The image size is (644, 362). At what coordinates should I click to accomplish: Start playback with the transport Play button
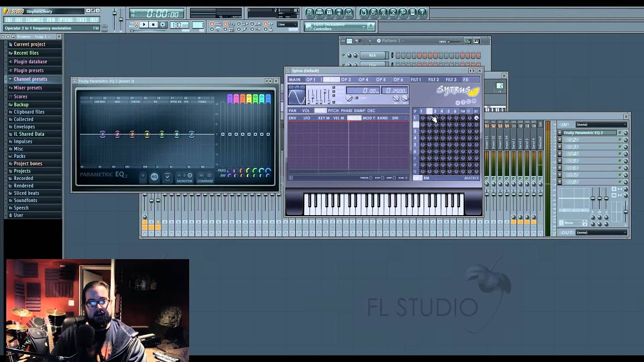[x=144, y=24]
